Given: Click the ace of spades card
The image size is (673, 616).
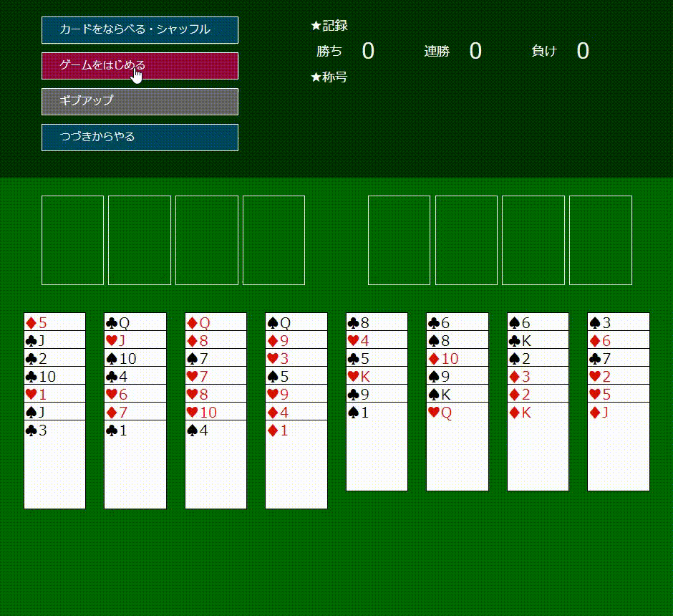Looking at the screenshot, I should click(377, 446).
